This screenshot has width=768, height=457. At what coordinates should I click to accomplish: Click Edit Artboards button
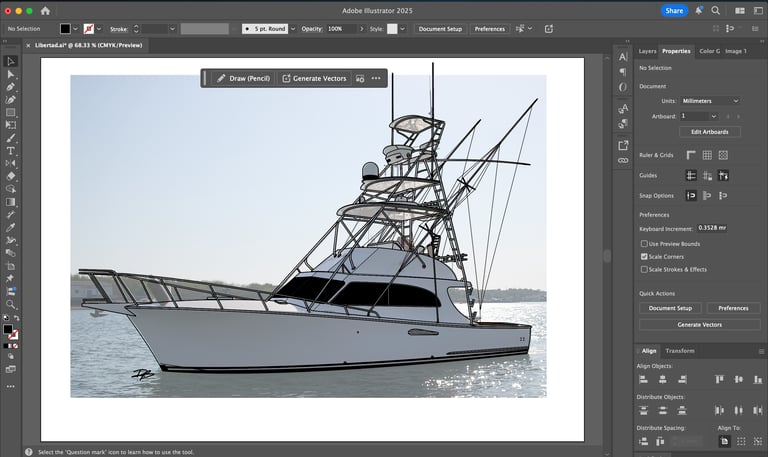coord(709,132)
